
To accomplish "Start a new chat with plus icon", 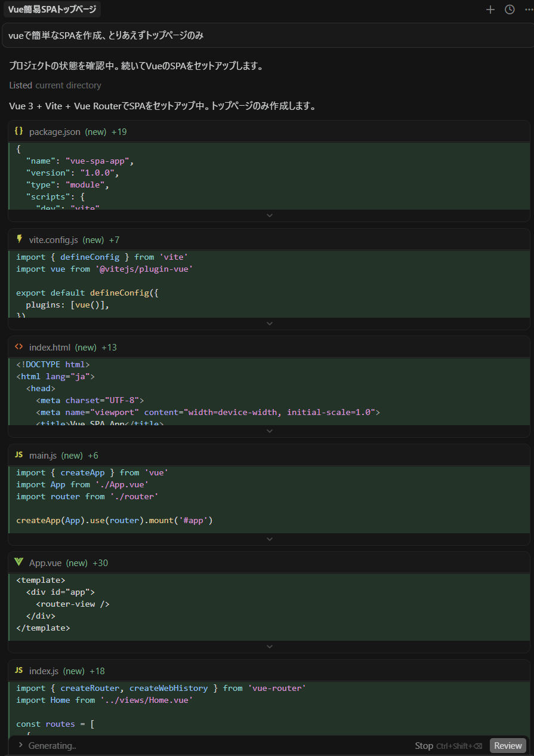I will click(x=490, y=10).
